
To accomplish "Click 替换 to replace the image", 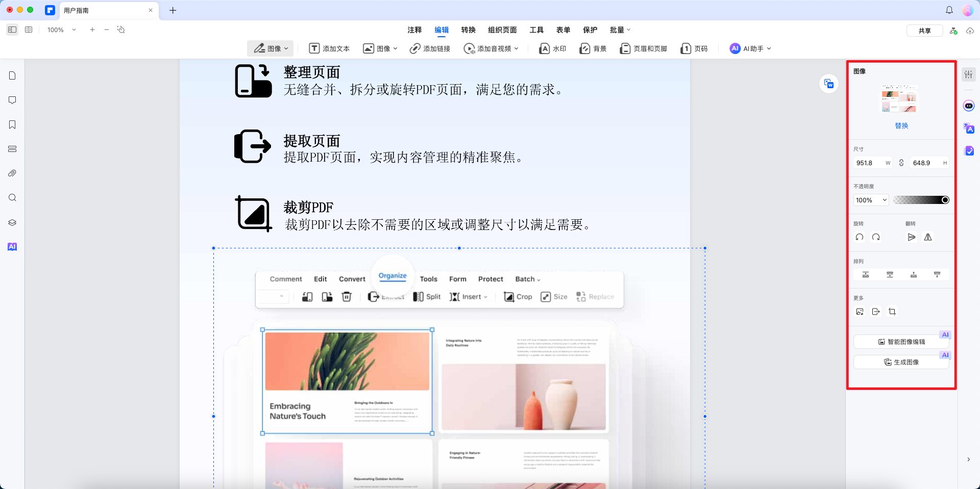I will [x=901, y=125].
